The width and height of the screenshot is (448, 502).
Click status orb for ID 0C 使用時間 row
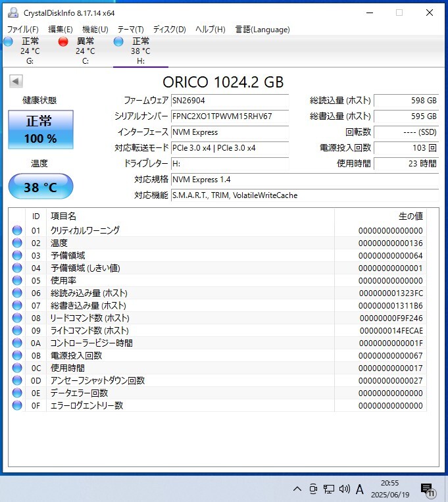tap(17, 368)
